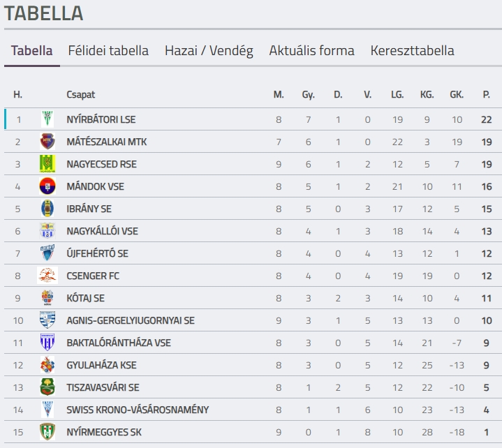Open the Hazai / Vendég tab
The width and height of the screenshot is (502, 448).
coord(209,50)
